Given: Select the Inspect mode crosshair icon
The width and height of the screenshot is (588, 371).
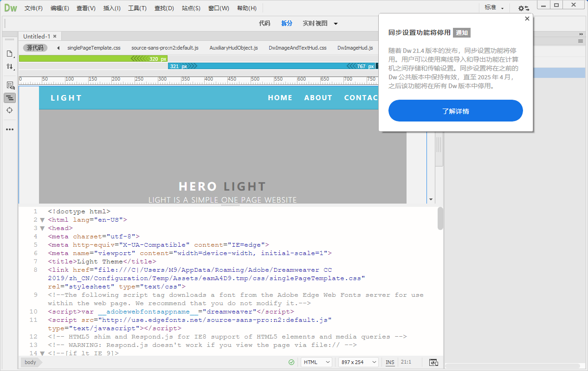Looking at the screenshot, I should (10, 110).
